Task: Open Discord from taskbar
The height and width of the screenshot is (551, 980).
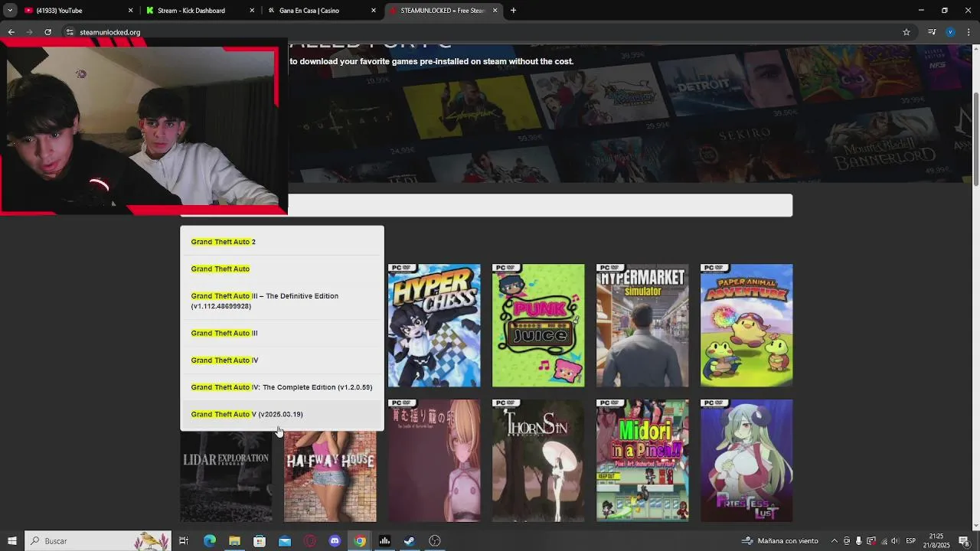Action: tap(335, 541)
